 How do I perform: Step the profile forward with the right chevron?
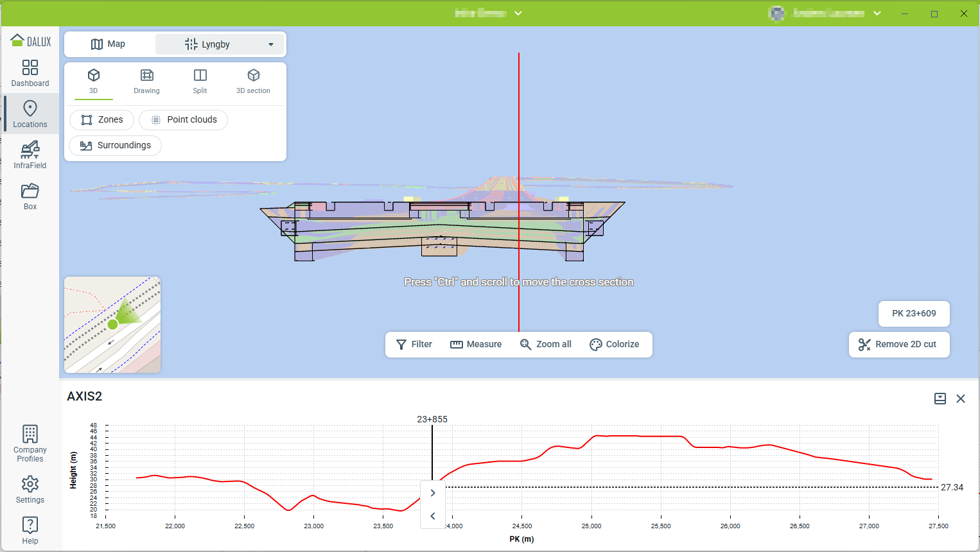click(433, 493)
